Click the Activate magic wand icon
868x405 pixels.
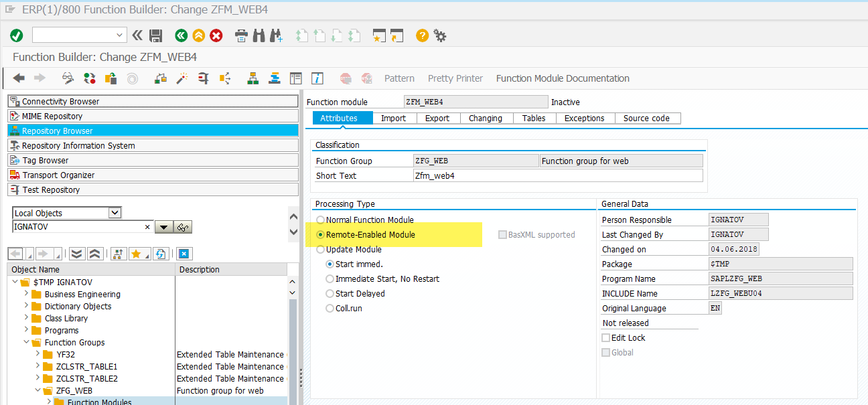(x=182, y=78)
